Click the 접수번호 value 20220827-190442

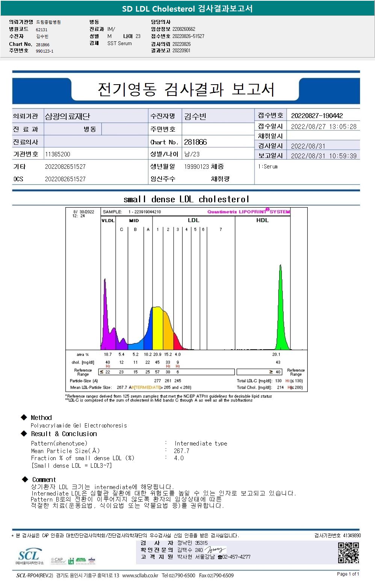[x=323, y=115]
